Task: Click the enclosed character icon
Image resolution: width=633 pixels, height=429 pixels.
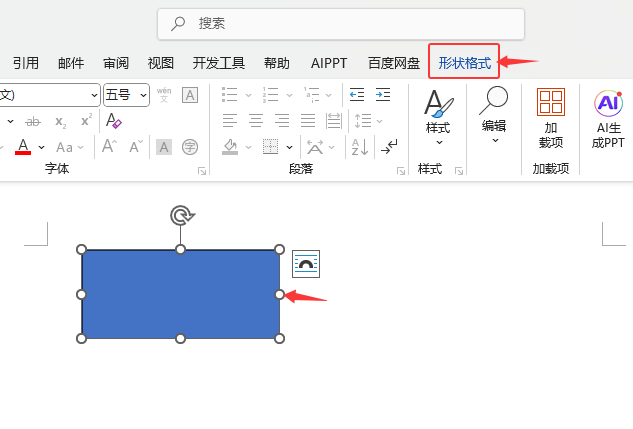Action: coord(190,147)
